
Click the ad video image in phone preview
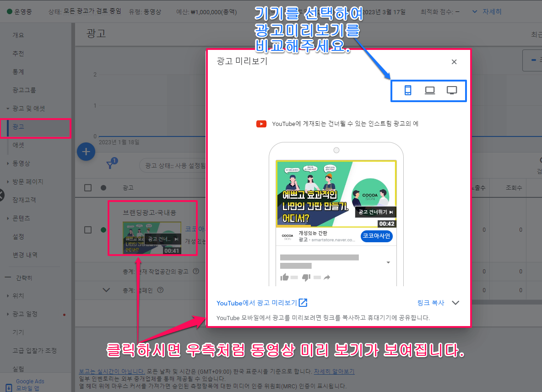[x=336, y=194]
